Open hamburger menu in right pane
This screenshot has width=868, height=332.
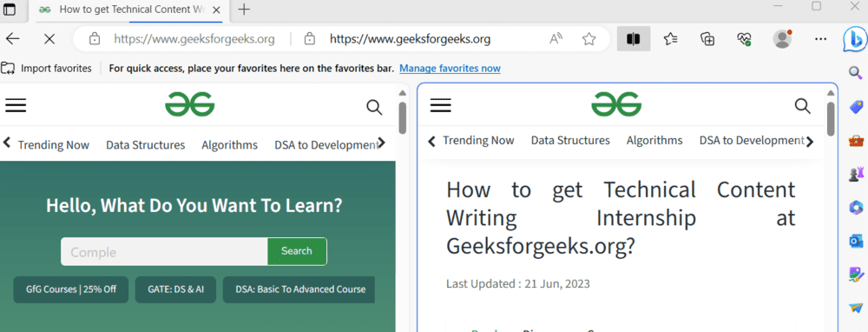point(441,105)
